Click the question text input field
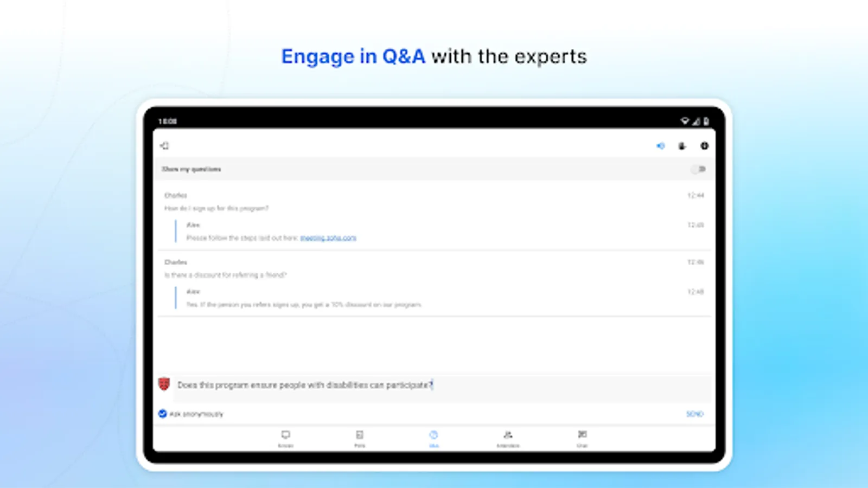 point(380,385)
